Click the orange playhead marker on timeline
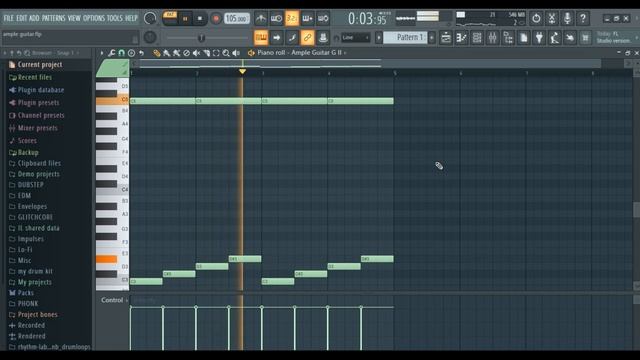 242,71
